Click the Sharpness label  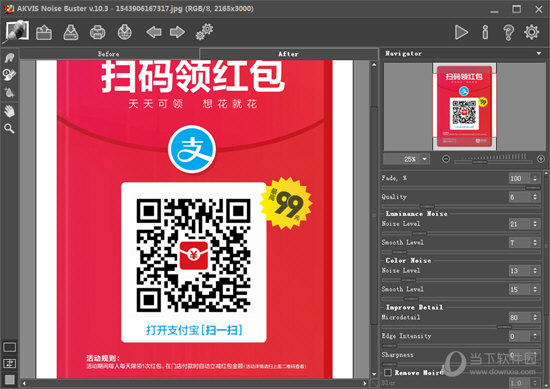(x=397, y=355)
